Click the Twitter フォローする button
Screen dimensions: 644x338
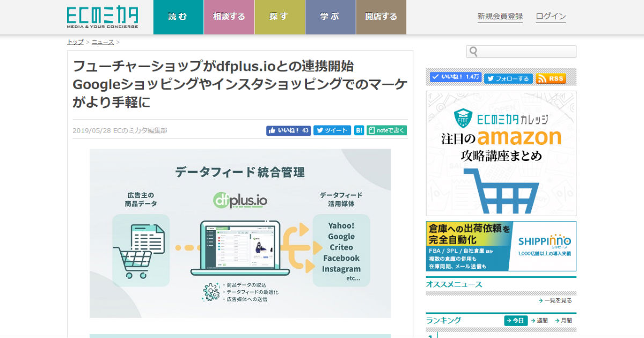click(x=508, y=78)
